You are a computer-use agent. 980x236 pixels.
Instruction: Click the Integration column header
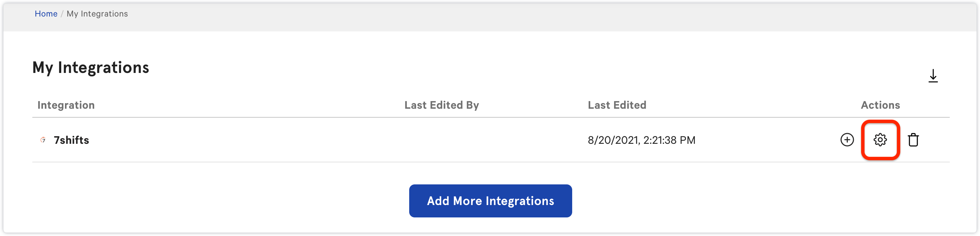(x=66, y=105)
